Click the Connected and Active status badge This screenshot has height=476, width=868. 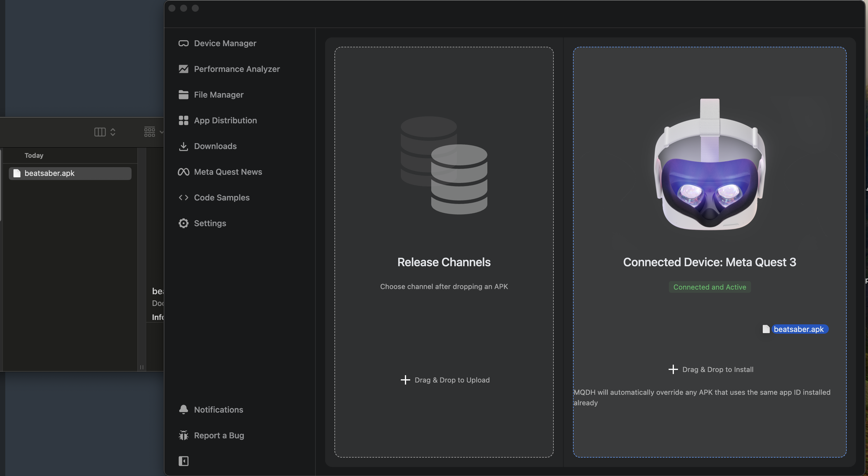[x=709, y=287]
